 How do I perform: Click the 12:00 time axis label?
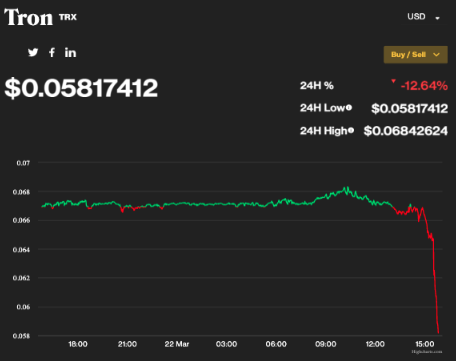tap(375, 344)
